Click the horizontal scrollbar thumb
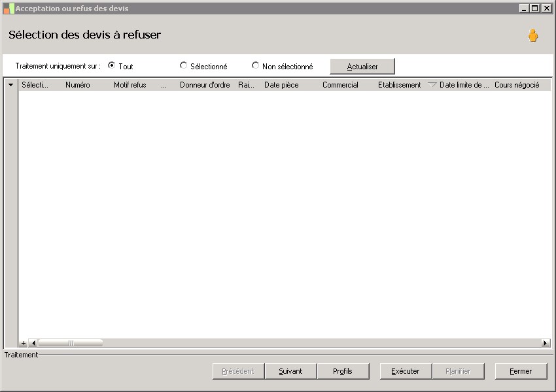The height and width of the screenshot is (392, 556). coord(71,343)
